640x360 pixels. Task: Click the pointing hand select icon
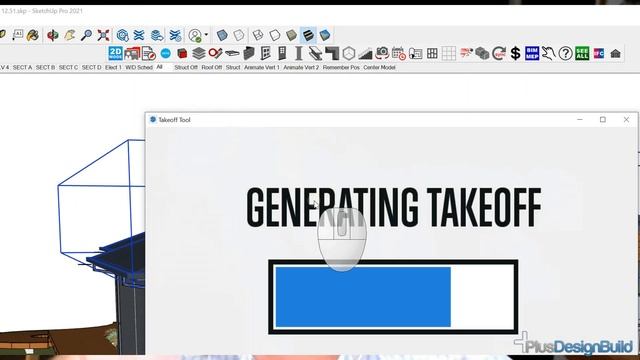click(549, 53)
